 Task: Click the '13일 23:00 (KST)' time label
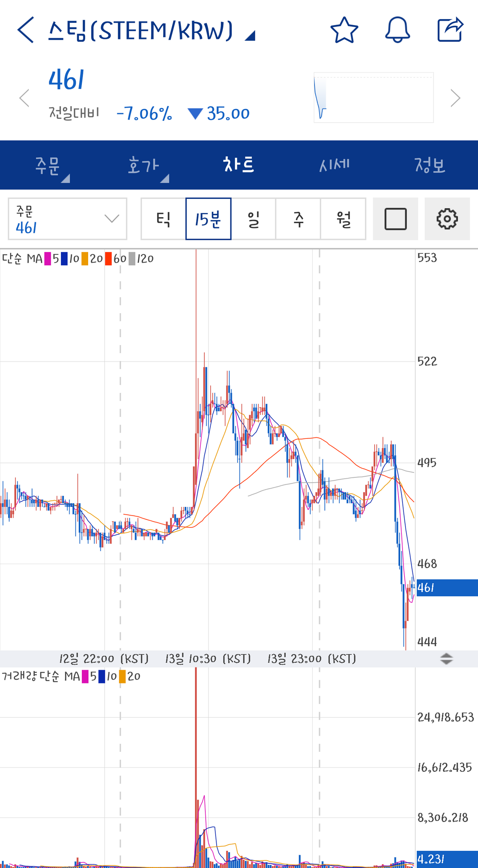[x=312, y=659]
